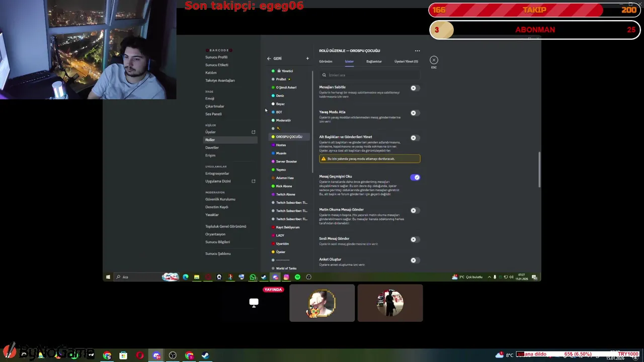The image size is (644, 362).
Task: Switch to the Görünüm tab
Action: [x=326, y=61]
